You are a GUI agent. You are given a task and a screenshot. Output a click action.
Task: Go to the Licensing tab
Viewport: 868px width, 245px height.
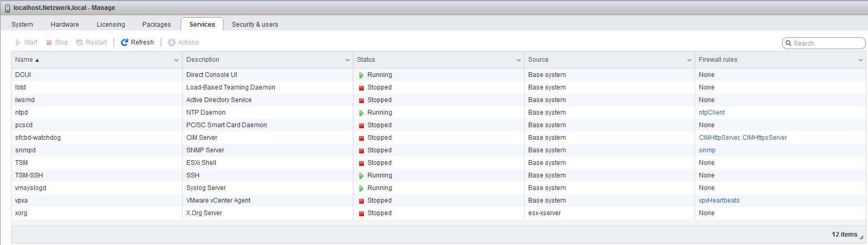click(x=111, y=25)
